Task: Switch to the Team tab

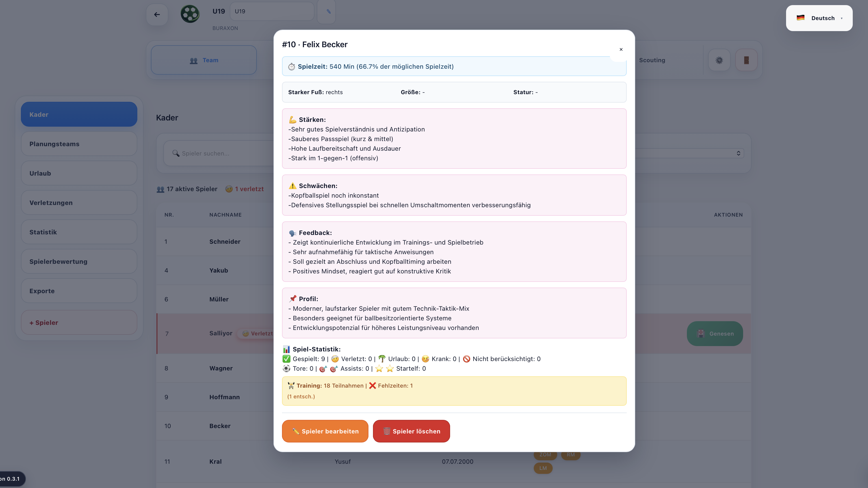Action: tap(204, 61)
